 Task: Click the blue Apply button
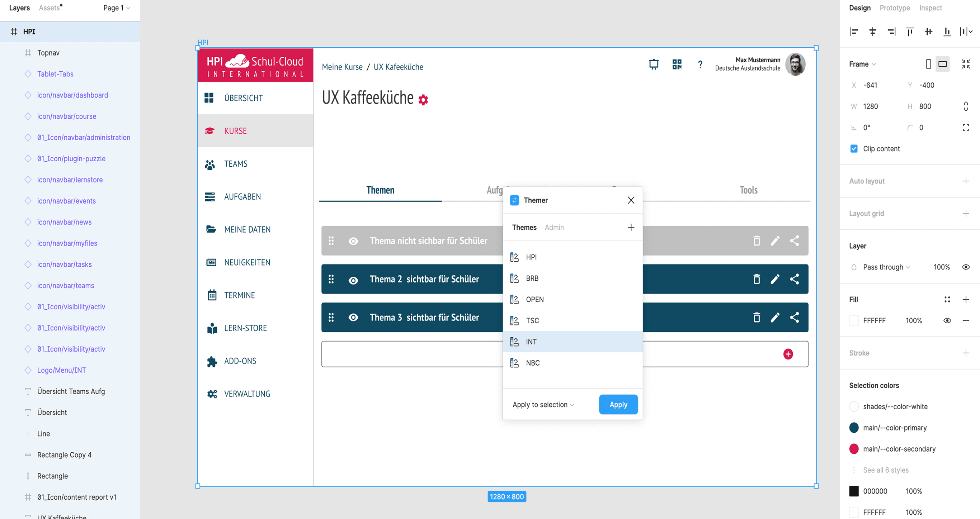[618, 405]
